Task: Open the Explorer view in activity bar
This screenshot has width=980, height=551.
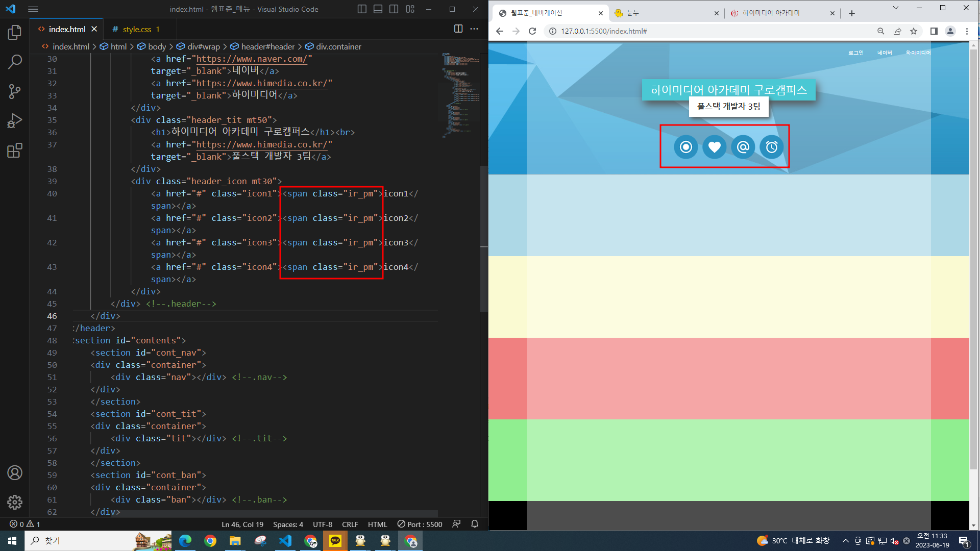Action: coord(15,33)
